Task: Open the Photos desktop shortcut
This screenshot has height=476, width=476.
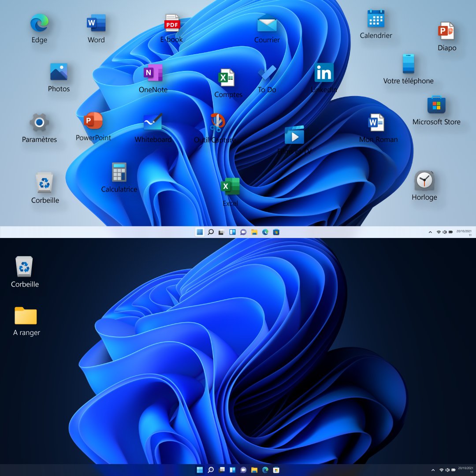Action: coord(59,72)
